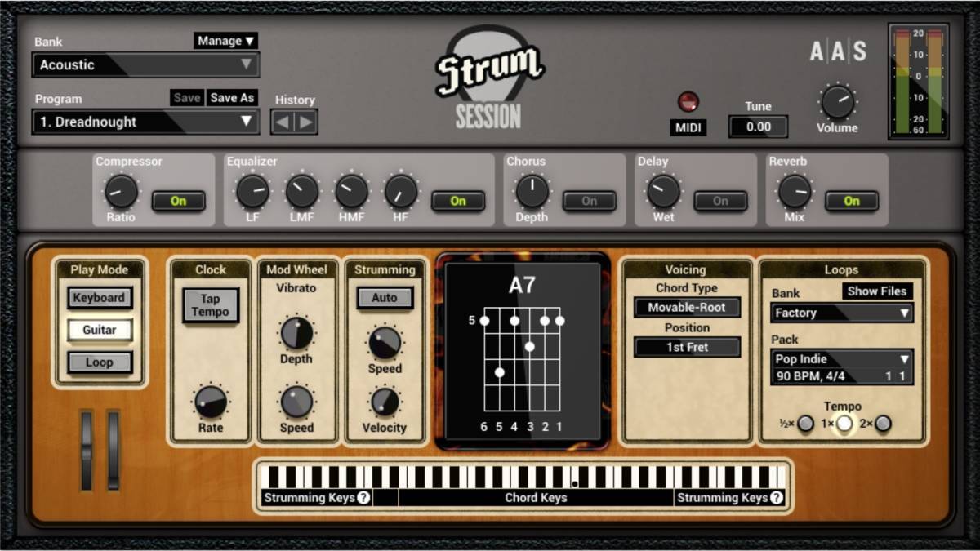Open the Pop Indie pack dropdown
Screen dimensions: 980x551
[x=841, y=359]
